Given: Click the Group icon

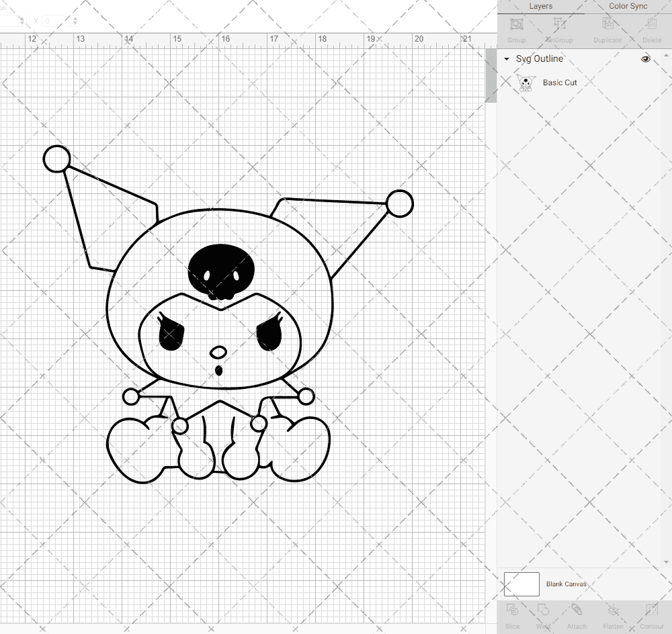Looking at the screenshot, I should (x=516, y=28).
